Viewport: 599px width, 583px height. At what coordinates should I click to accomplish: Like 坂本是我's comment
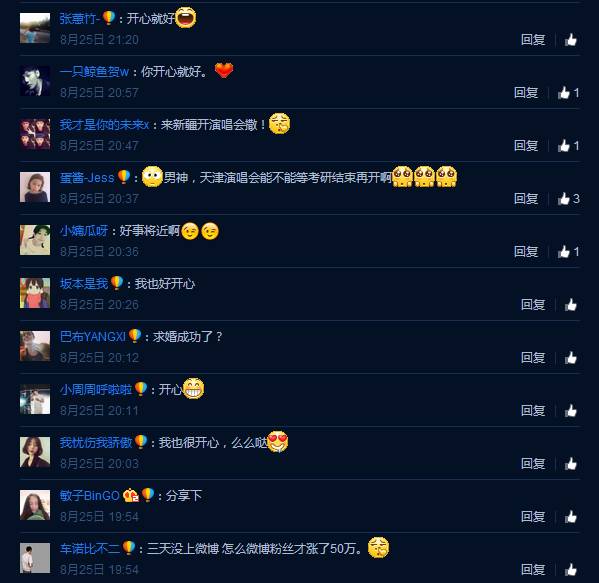point(571,304)
